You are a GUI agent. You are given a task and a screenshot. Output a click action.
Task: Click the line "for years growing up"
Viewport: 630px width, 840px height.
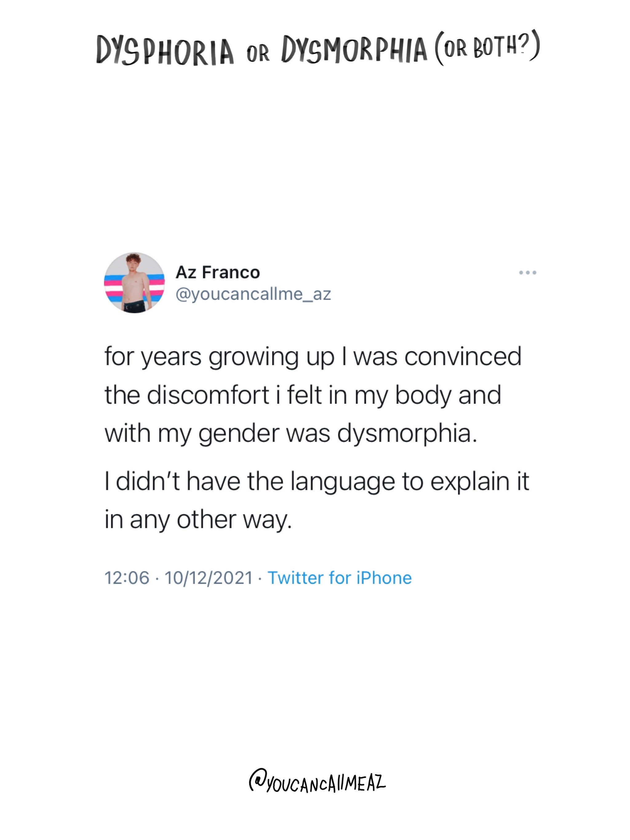coord(220,357)
